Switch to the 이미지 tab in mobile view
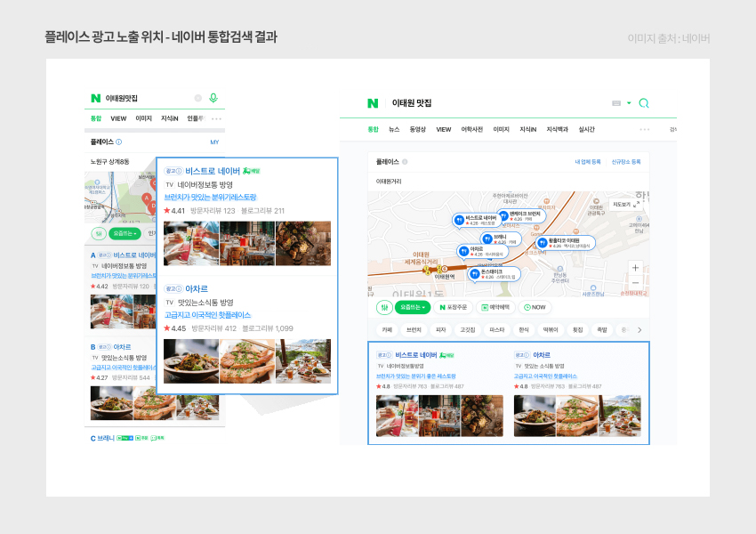756x534 pixels. click(144, 118)
